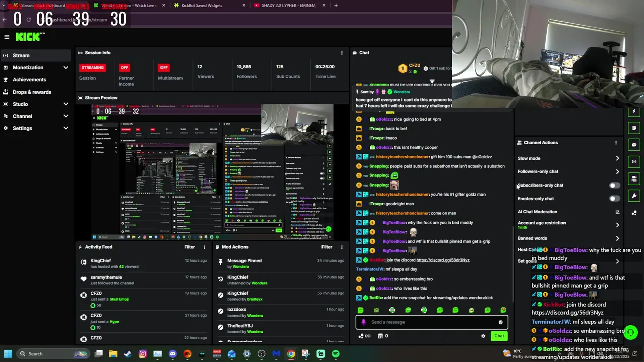Click the green Chat send button
The height and width of the screenshot is (362, 644).
click(499, 336)
